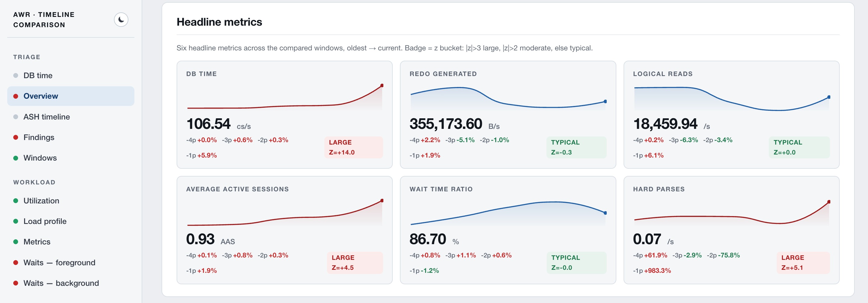Click Redo Generated endpoint marker dot

click(x=605, y=101)
